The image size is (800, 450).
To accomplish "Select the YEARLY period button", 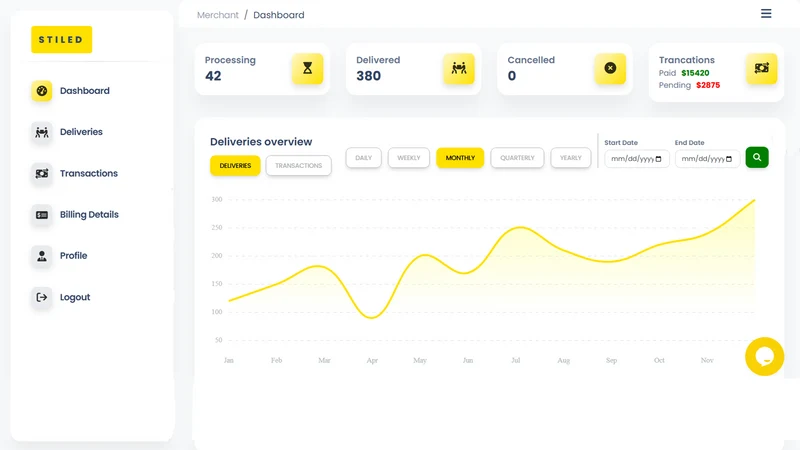I will coord(570,158).
